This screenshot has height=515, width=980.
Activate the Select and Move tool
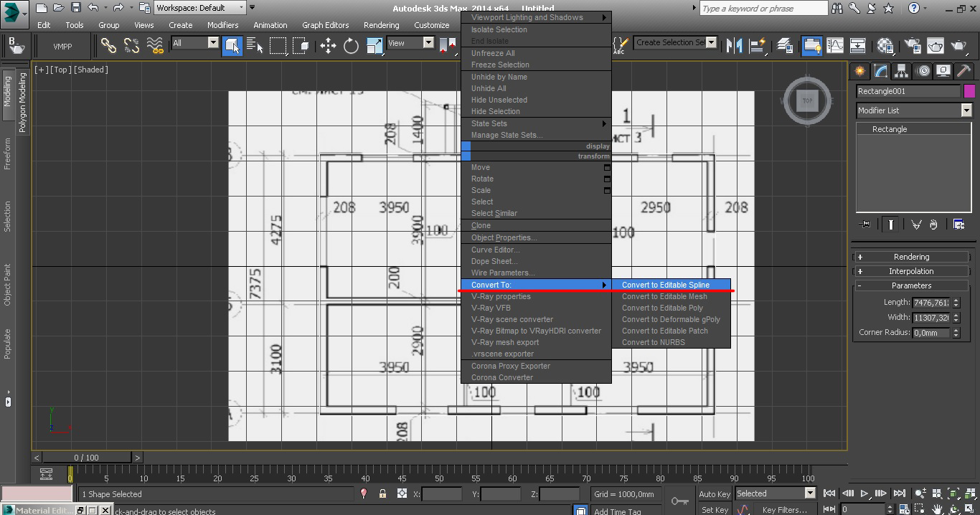tap(328, 46)
